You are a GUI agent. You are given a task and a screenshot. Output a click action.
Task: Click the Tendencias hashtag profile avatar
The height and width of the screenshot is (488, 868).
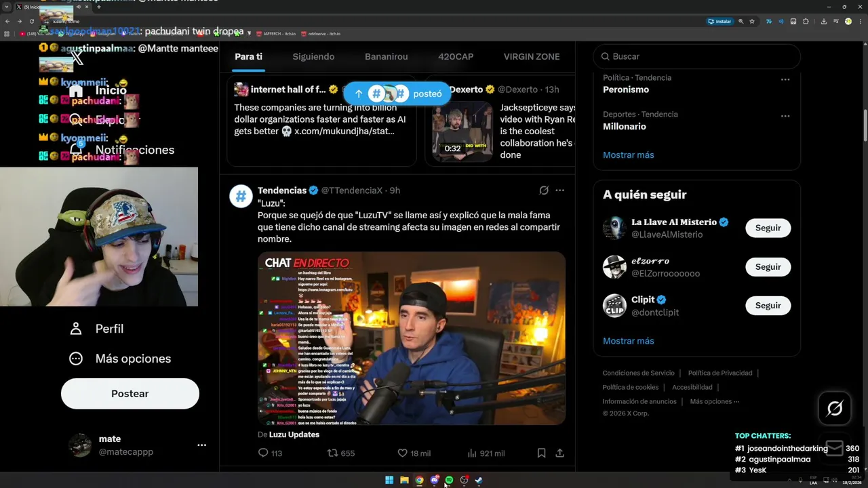(241, 196)
